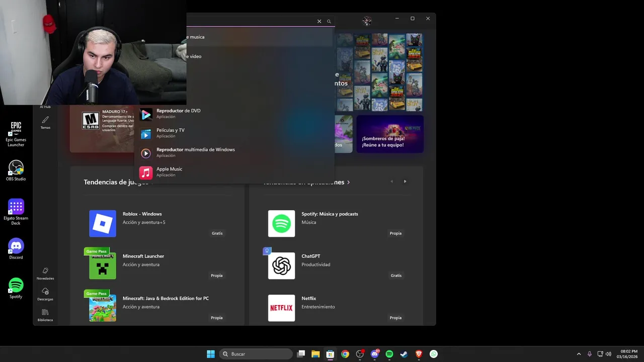Viewport: 644px width, 362px height.
Task: Click the Gratis button for Roblox
Action: pyautogui.click(x=217, y=233)
